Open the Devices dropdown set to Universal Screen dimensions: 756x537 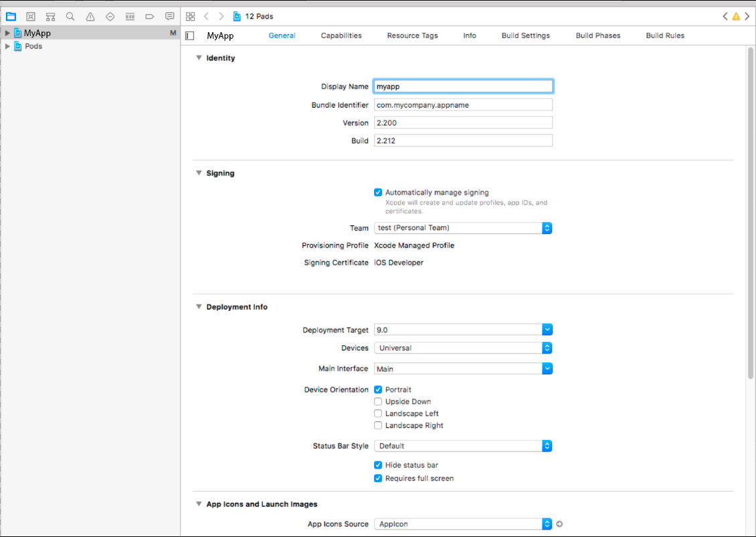547,348
